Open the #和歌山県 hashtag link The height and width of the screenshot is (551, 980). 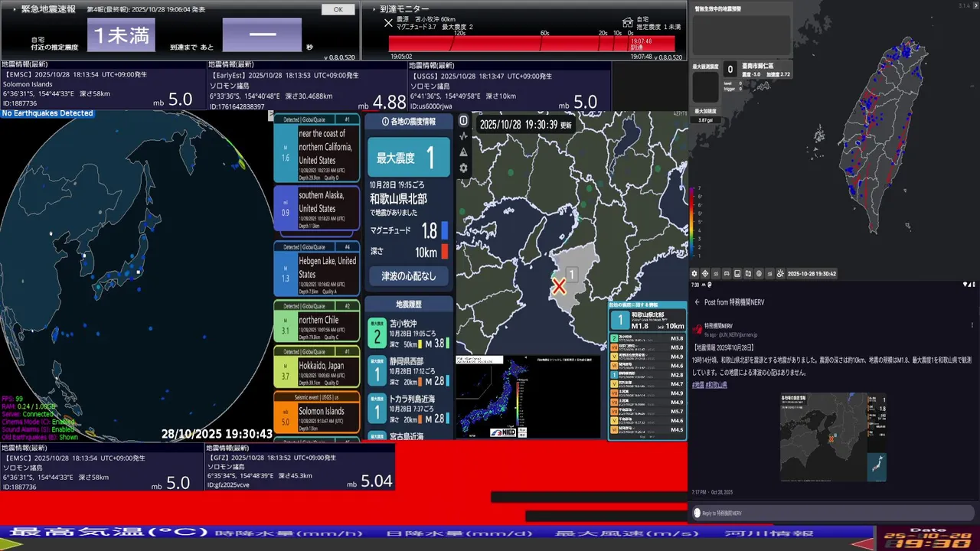[717, 385]
